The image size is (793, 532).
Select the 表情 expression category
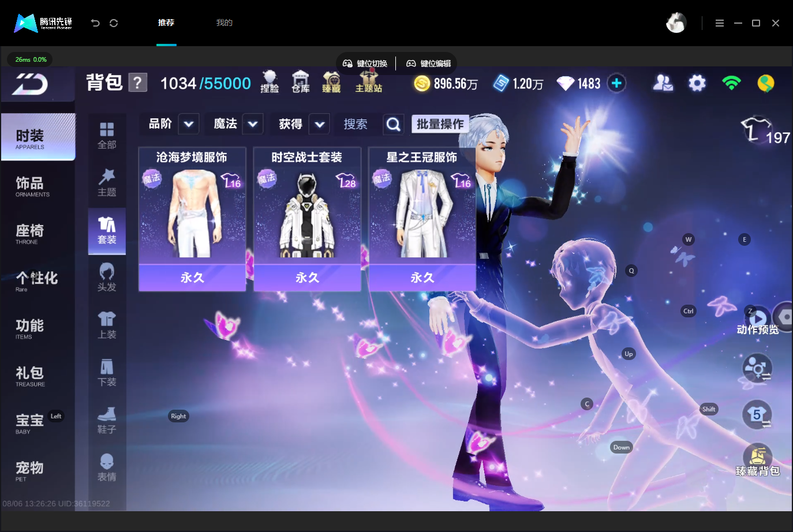(x=107, y=468)
